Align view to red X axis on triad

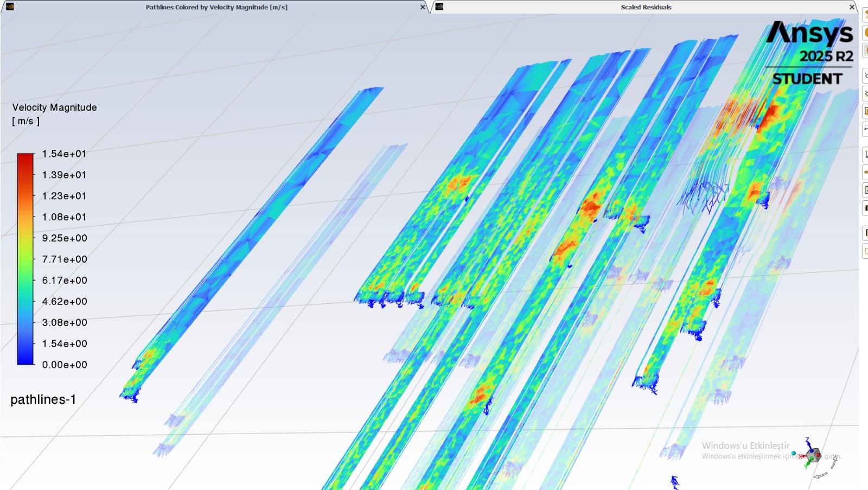(x=801, y=456)
